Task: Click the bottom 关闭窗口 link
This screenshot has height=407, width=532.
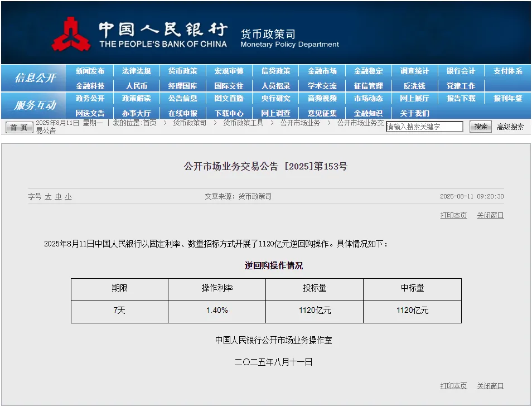Action: click(490, 386)
